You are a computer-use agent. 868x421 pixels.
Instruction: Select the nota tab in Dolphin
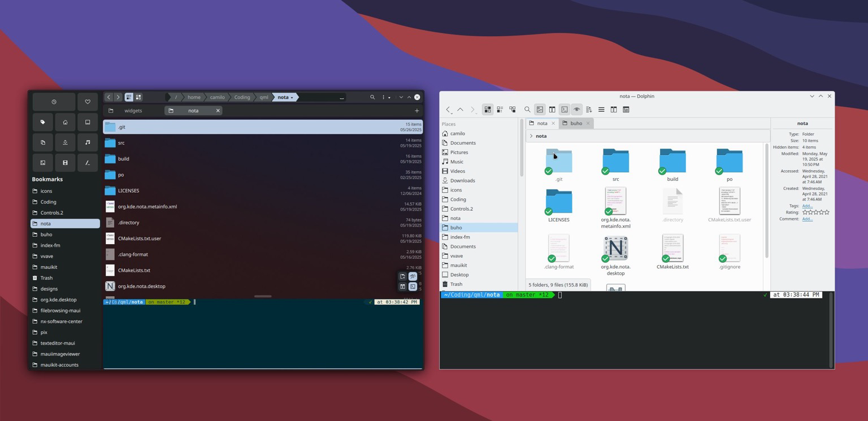click(x=542, y=123)
